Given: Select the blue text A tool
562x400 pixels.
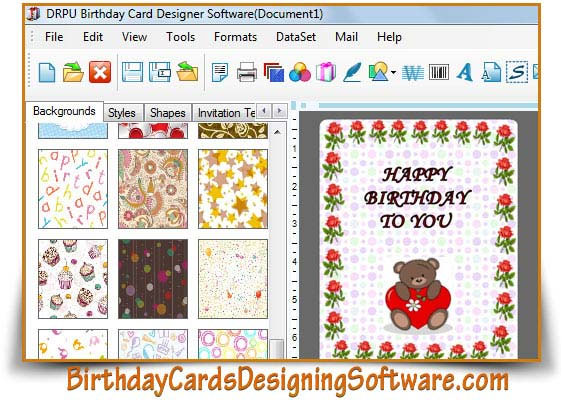Looking at the screenshot, I should tap(465, 72).
